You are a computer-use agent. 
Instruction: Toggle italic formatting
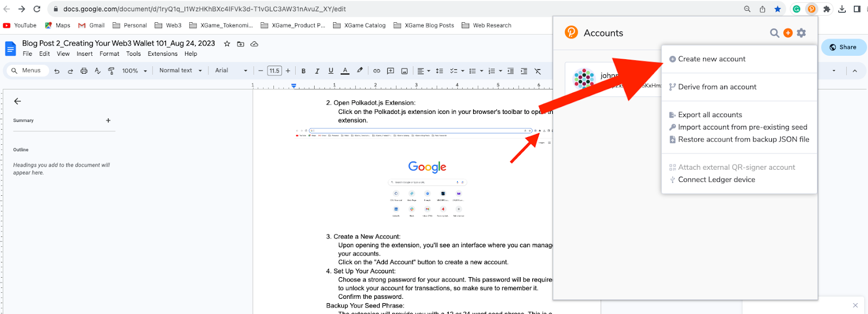tap(317, 71)
